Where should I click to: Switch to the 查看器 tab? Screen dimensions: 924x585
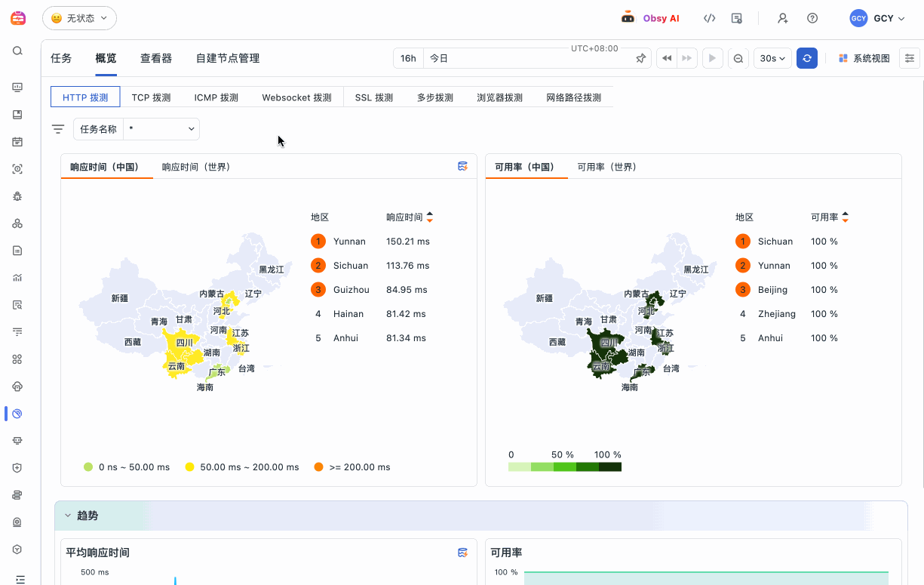tap(156, 58)
